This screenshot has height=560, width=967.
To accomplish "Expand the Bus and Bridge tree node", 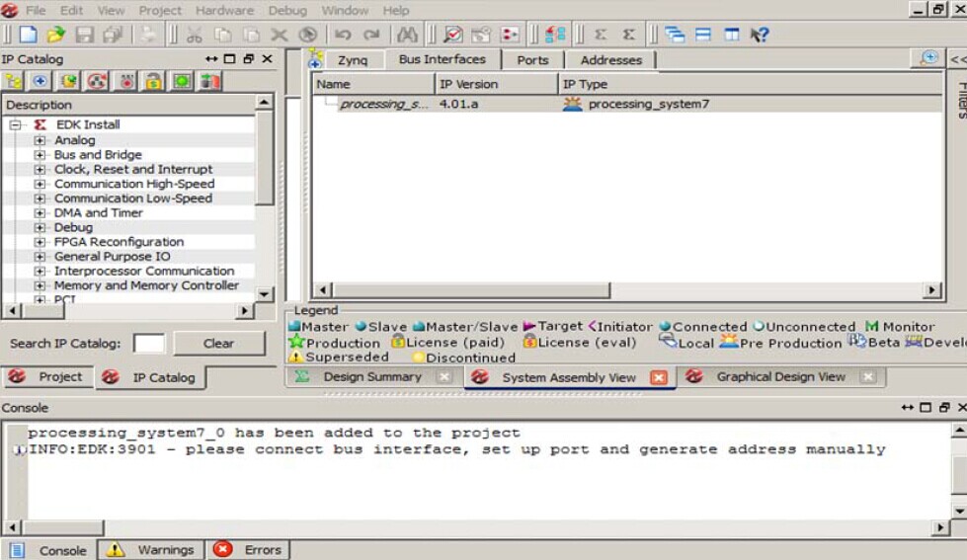I will tap(40, 155).
